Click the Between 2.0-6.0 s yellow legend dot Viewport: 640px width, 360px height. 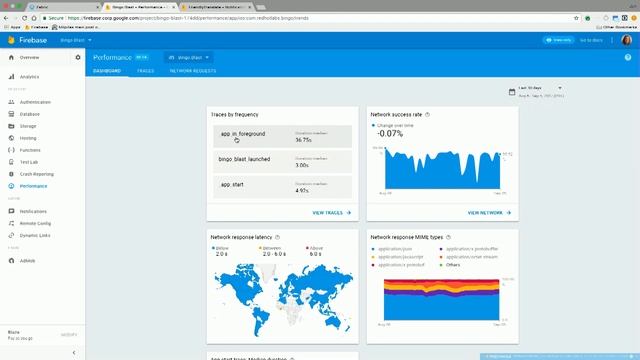click(260, 248)
